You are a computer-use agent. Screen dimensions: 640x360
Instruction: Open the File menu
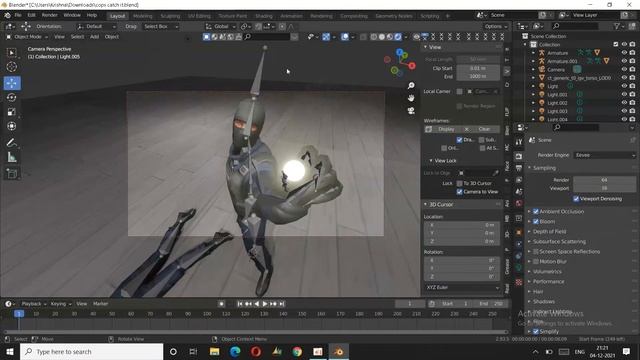[18, 15]
